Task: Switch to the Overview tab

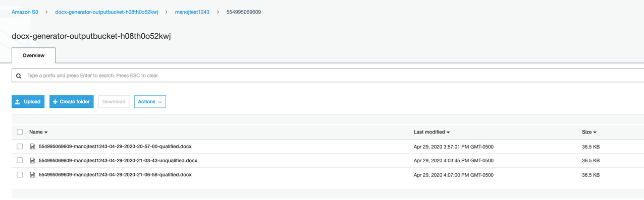Action: pyautogui.click(x=33, y=55)
